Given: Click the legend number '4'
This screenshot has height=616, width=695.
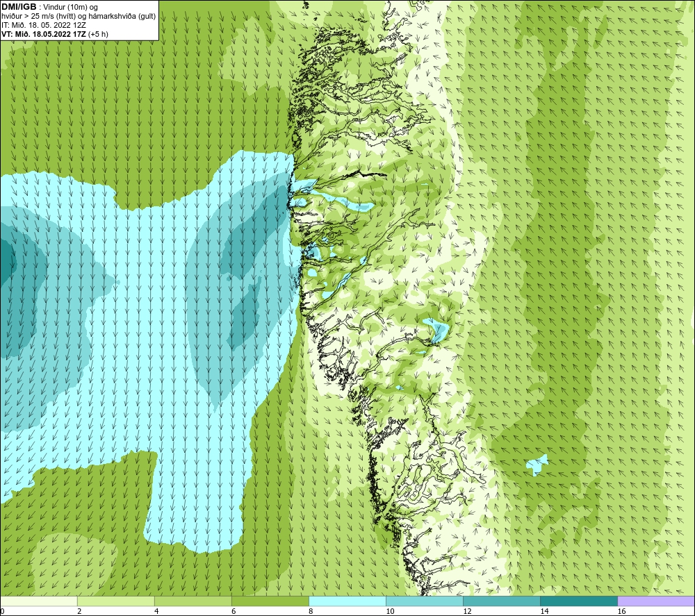Looking at the screenshot, I should click(x=156, y=612).
